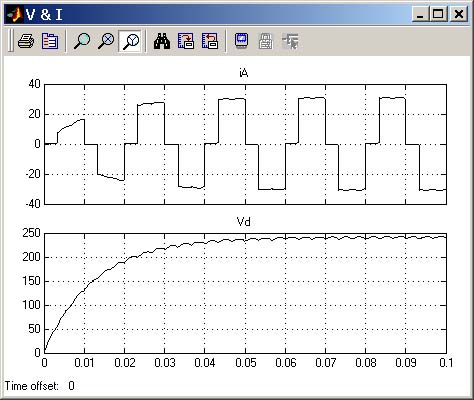This screenshot has height=400, width=474.
Task: Click the -40 y-axis label on iA plot
Action: pos(32,203)
